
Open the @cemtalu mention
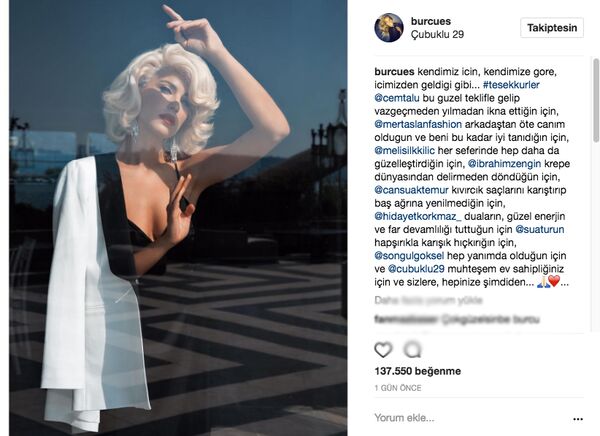pos(397,98)
